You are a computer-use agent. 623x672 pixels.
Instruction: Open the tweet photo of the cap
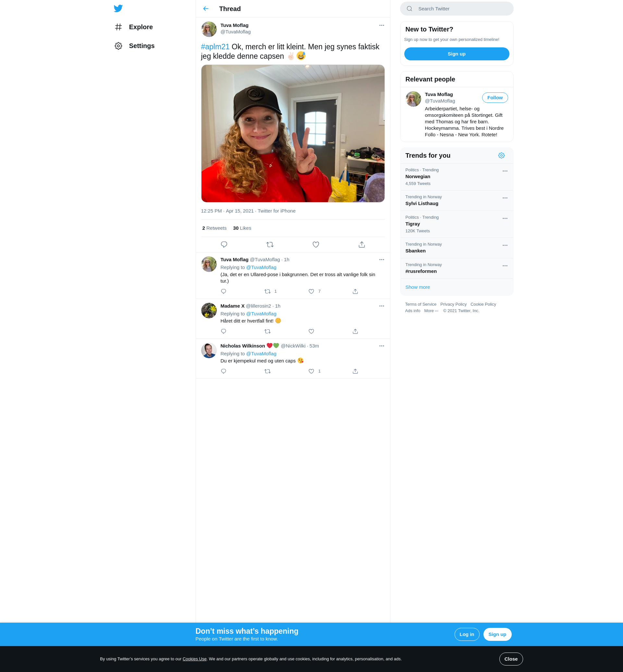pos(293,133)
